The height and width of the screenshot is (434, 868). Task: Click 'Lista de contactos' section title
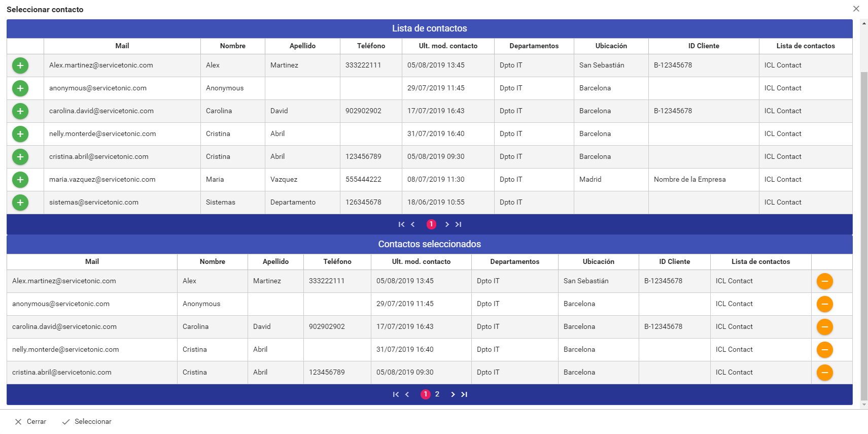[x=429, y=28]
